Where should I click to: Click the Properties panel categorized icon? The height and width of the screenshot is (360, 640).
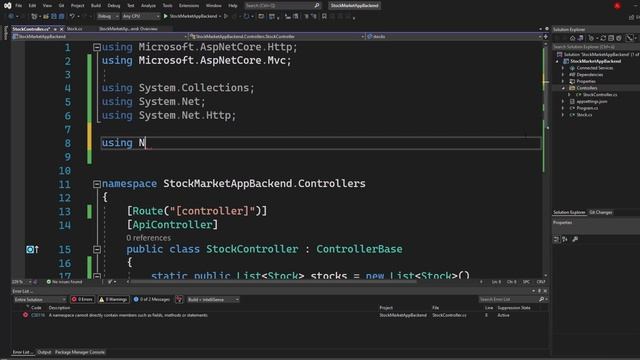click(556, 239)
